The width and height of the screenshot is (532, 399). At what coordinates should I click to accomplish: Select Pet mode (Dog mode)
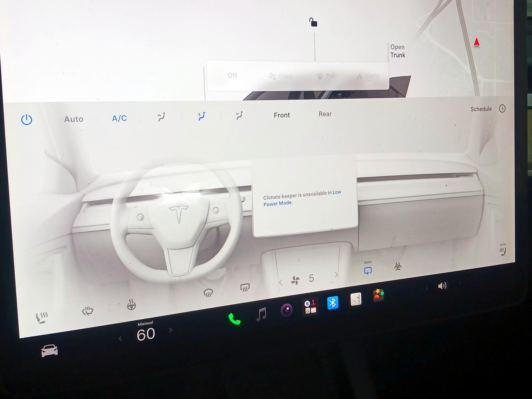click(x=326, y=76)
